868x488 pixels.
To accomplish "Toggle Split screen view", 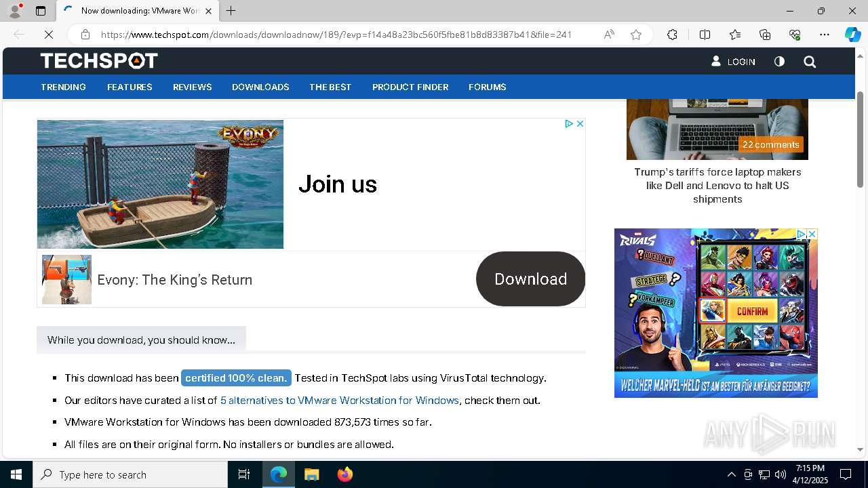I will point(705,35).
